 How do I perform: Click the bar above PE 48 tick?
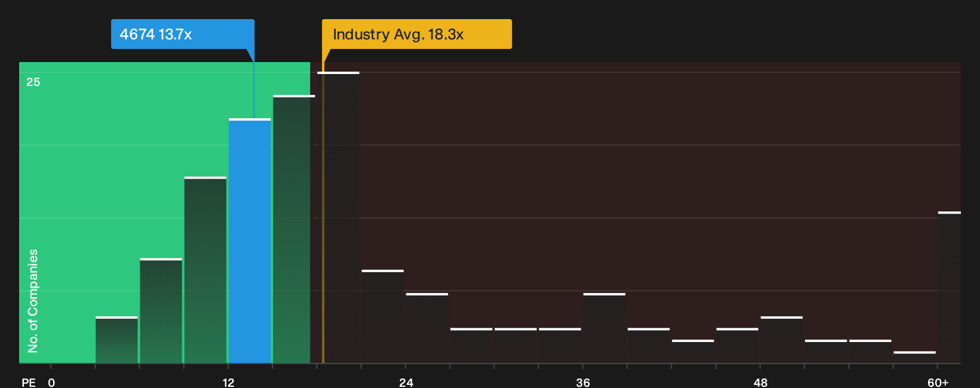pyautogui.click(x=782, y=340)
